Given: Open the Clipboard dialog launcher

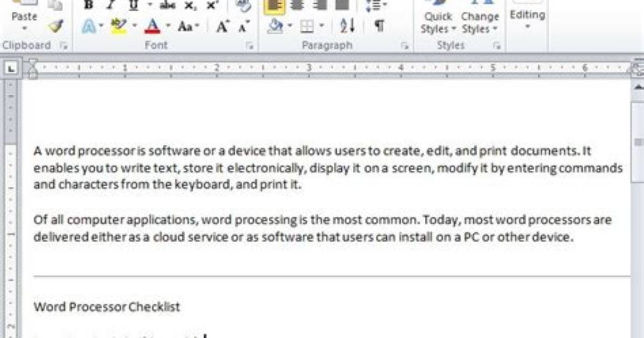Looking at the screenshot, I should pyautogui.click(x=63, y=45).
